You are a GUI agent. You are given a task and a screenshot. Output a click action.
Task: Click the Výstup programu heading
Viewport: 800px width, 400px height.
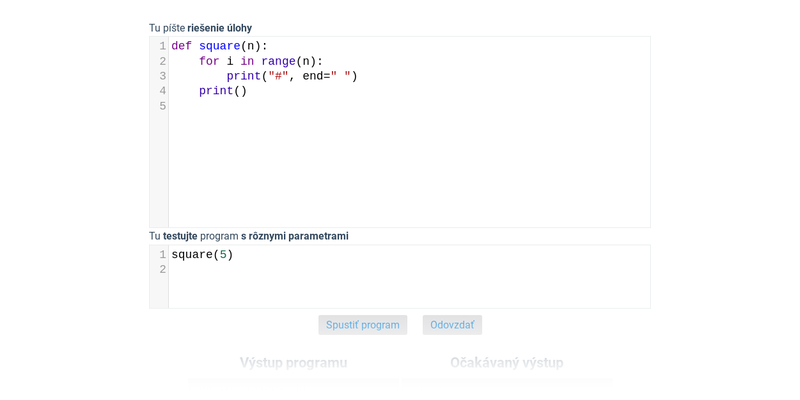pos(294,363)
